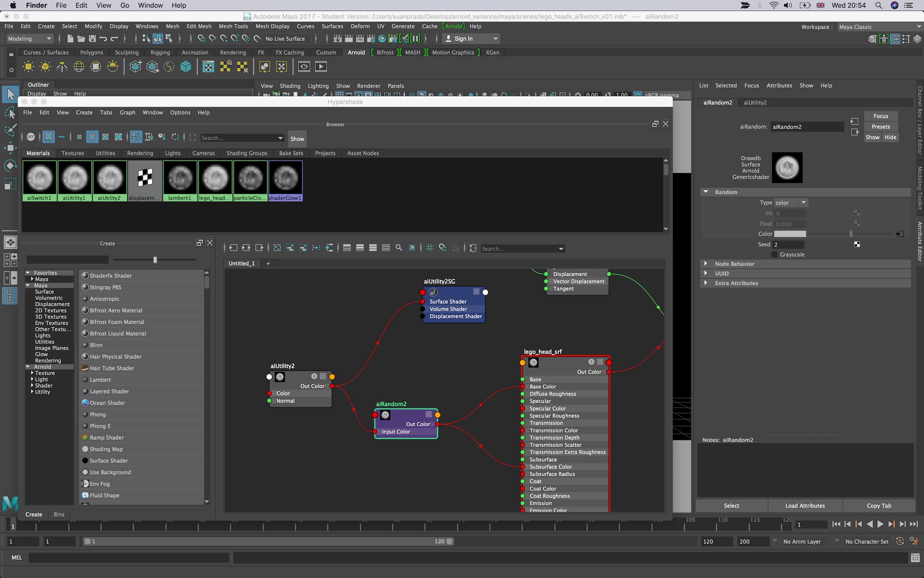This screenshot has height=578, width=924.
Task: Click the Presets button
Action: click(880, 127)
